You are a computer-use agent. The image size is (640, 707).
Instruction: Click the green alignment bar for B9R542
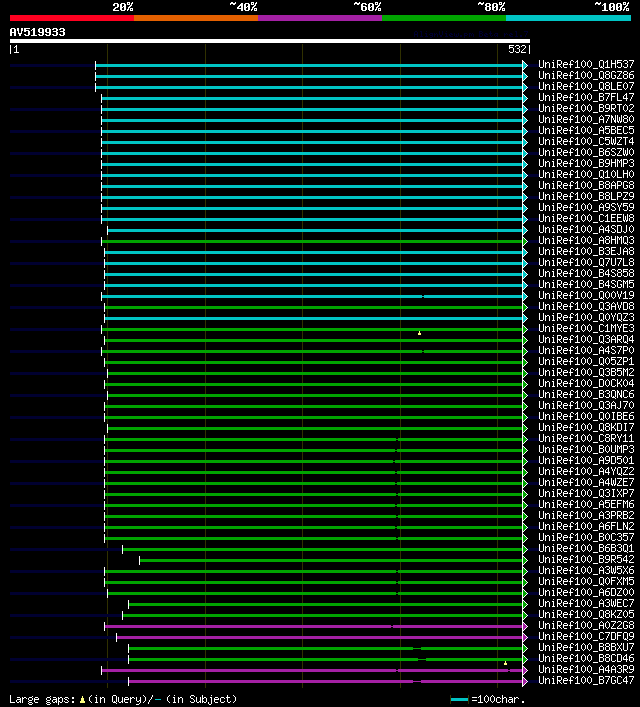[331, 560]
